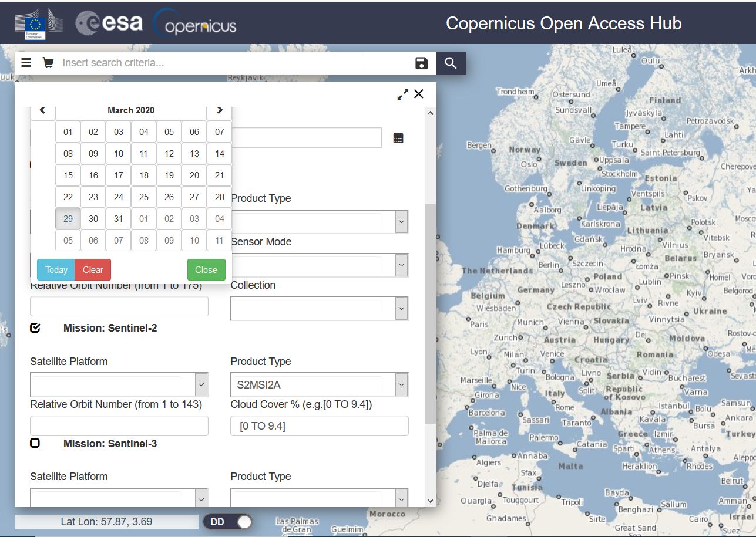Screen dimensions: 756x537
Task: Click the save search floppy icon
Action: 421,63
